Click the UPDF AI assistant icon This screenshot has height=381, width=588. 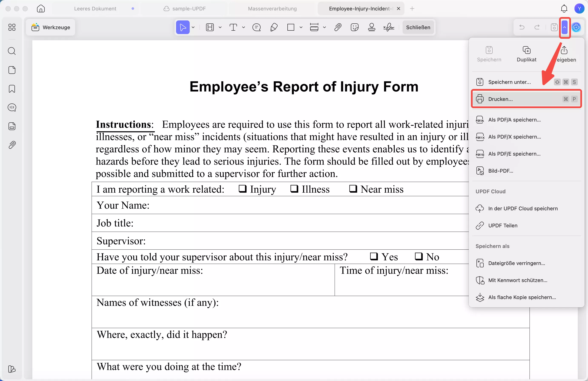[576, 27]
